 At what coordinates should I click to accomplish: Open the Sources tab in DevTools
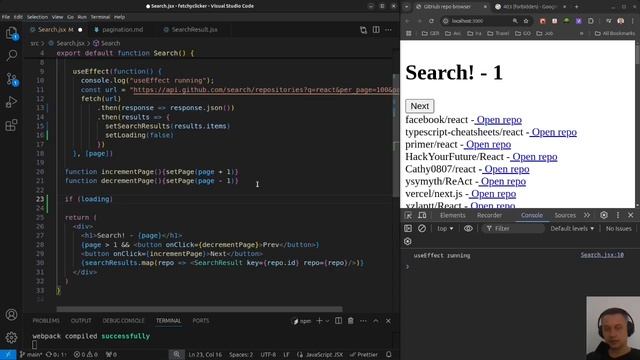click(x=565, y=215)
